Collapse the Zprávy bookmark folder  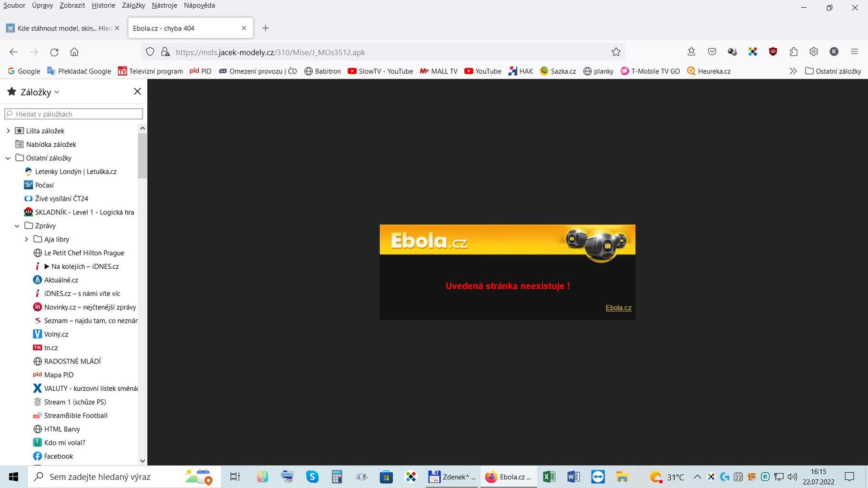click(17, 226)
